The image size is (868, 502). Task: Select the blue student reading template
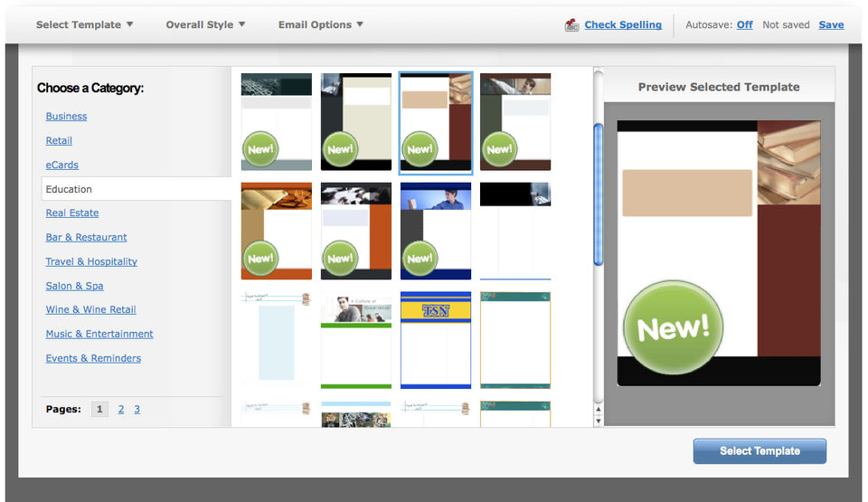[436, 231]
